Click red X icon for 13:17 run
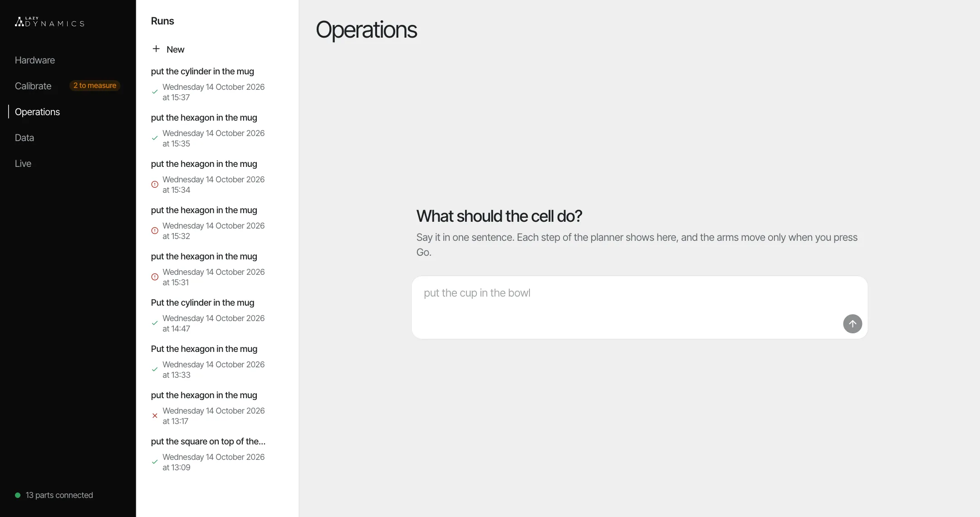980x517 pixels. (155, 416)
